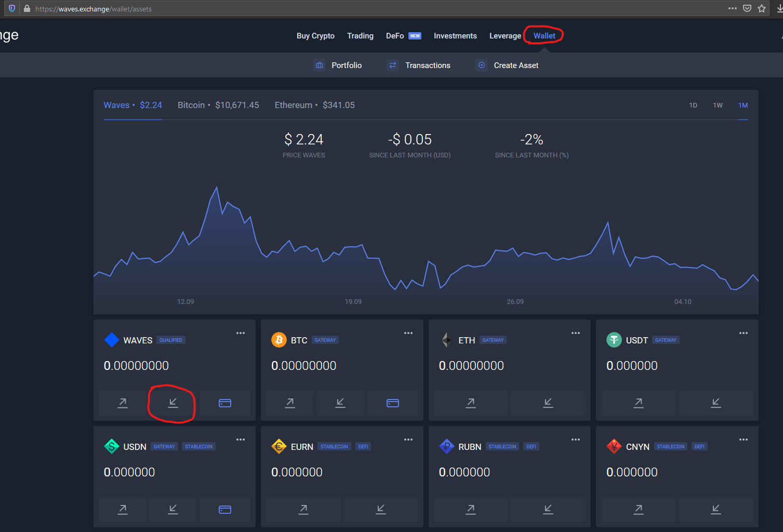Click the browser address bar URL
Image resolution: width=783 pixels, height=532 pixels.
point(94,9)
